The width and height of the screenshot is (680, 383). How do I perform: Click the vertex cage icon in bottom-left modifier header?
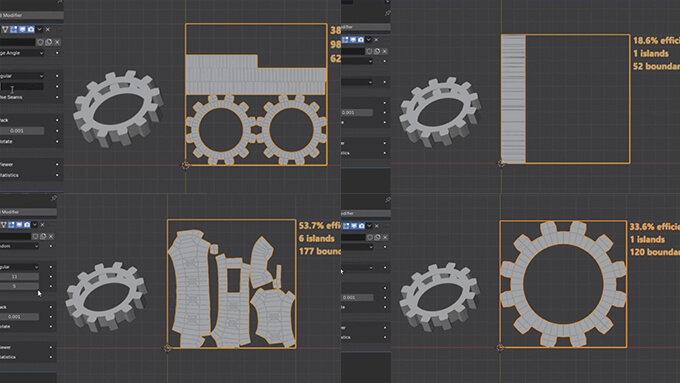click(4, 225)
